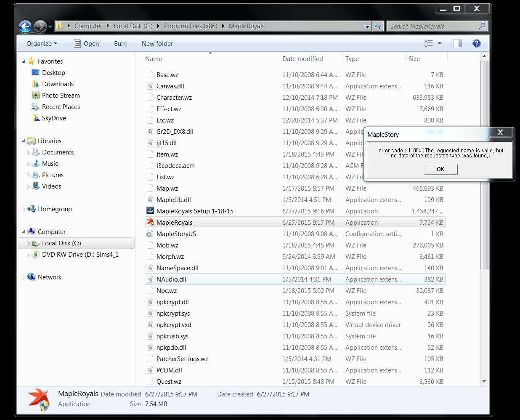The image size is (520, 420).
Task: Select Network in the navigation pane
Action: click(50, 277)
